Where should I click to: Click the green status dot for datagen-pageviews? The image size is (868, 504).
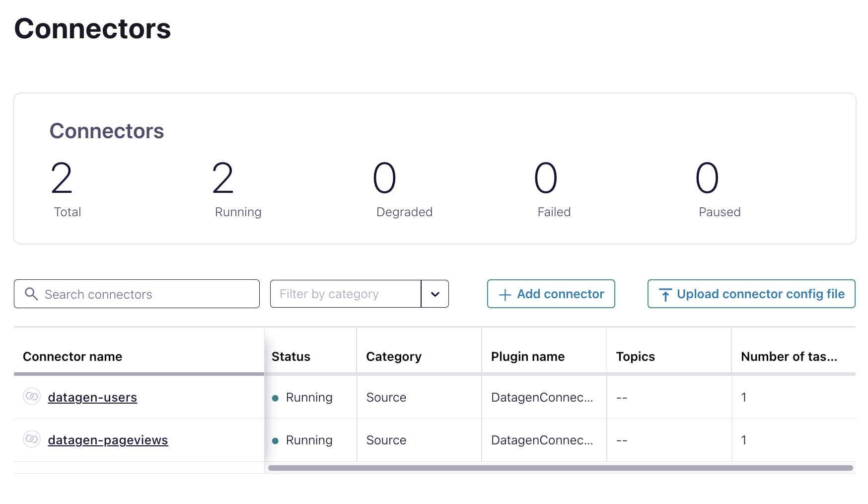click(275, 441)
